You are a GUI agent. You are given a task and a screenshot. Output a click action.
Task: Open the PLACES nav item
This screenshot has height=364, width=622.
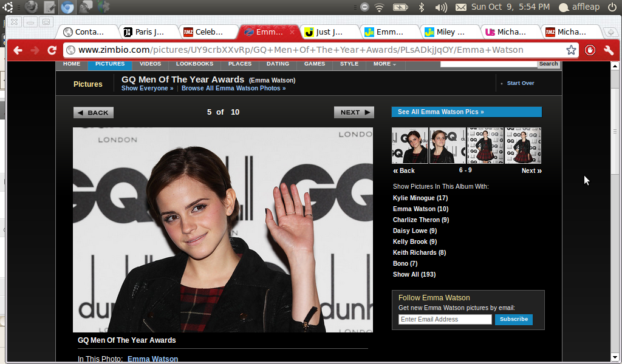click(240, 64)
